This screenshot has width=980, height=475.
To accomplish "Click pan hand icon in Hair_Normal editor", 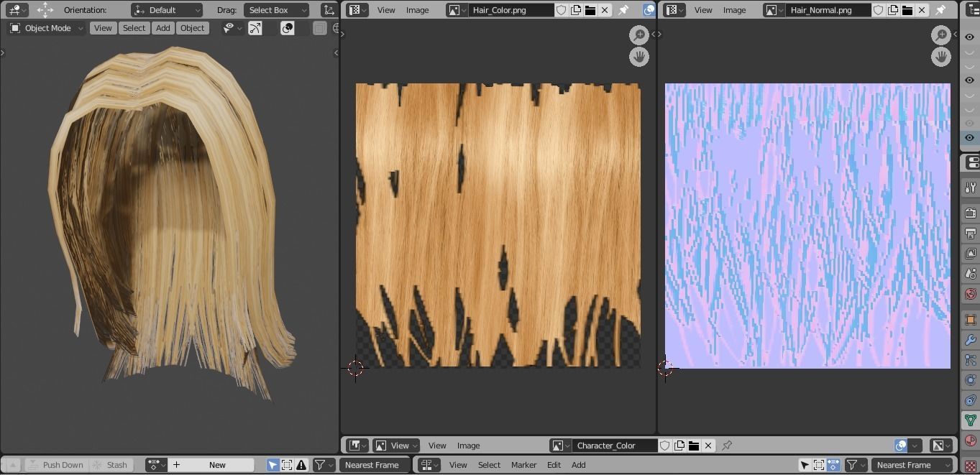I will 941,57.
